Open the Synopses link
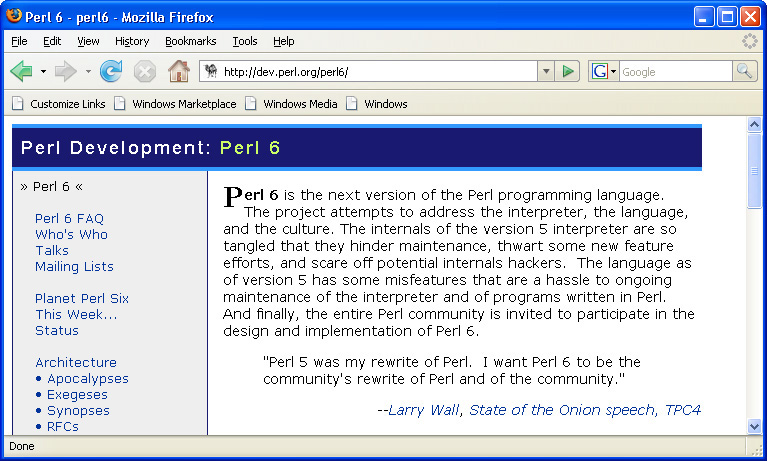 pos(78,411)
